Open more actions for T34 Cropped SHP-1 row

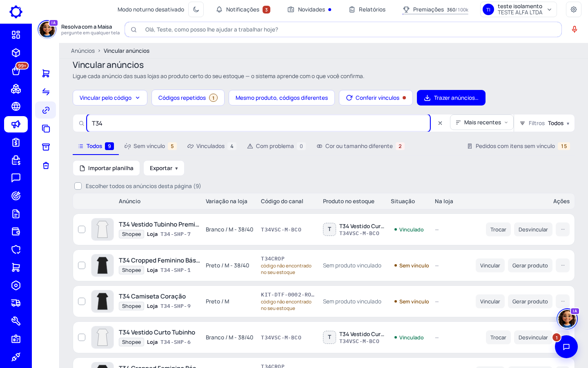(563, 265)
